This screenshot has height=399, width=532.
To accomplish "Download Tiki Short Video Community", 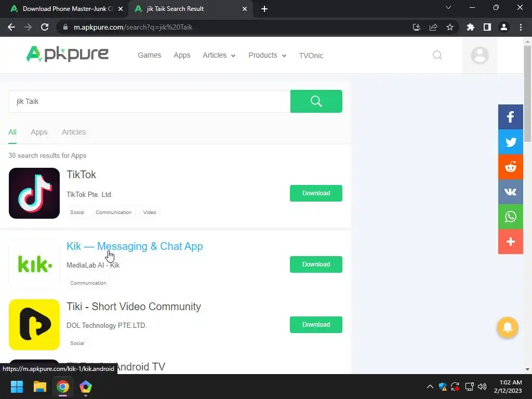I will coord(316,325).
